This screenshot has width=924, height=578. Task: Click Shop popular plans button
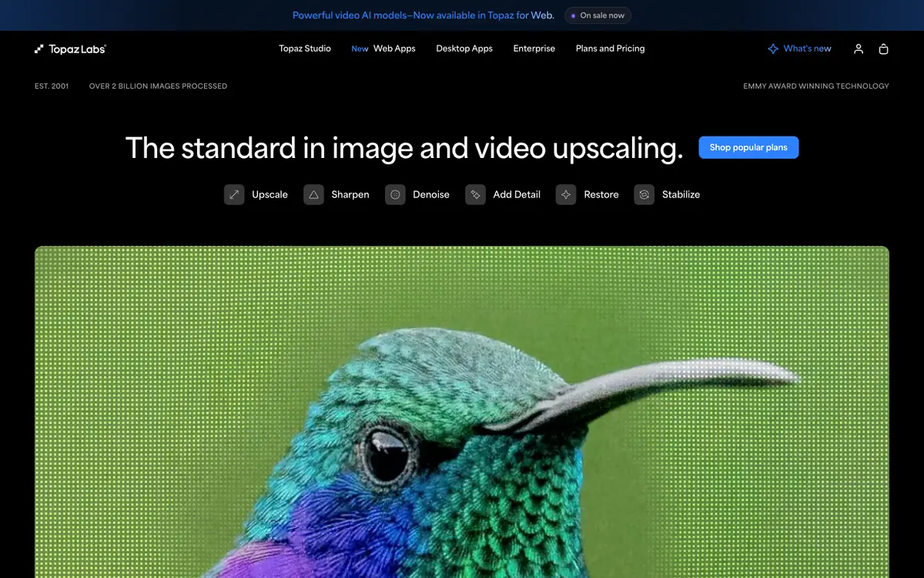(748, 147)
